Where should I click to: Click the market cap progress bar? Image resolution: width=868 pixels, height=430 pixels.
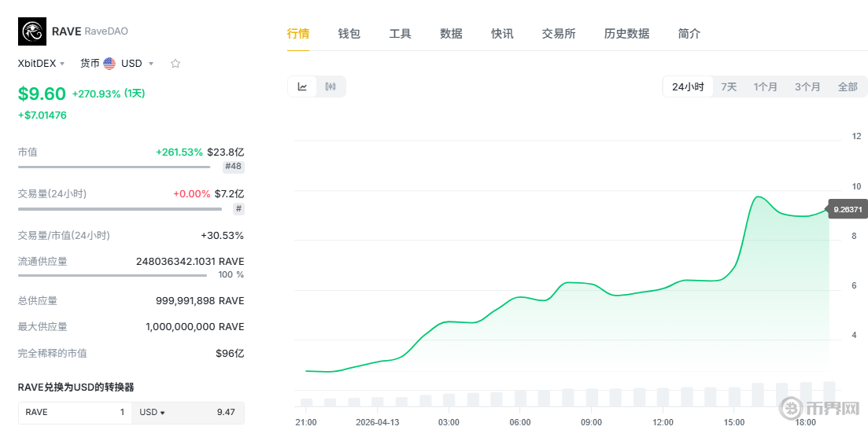pyautogui.click(x=114, y=167)
